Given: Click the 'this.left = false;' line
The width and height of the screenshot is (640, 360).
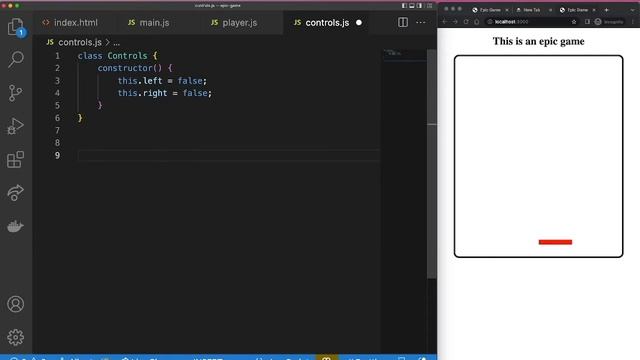Looking at the screenshot, I should pyautogui.click(x=162, y=81).
